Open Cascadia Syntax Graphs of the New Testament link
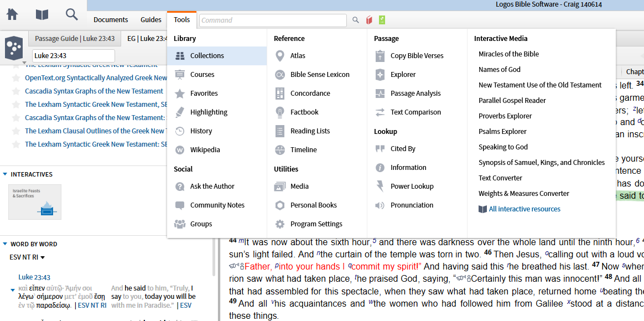Image resolution: width=644 pixels, height=321 pixels. pyautogui.click(x=94, y=91)
